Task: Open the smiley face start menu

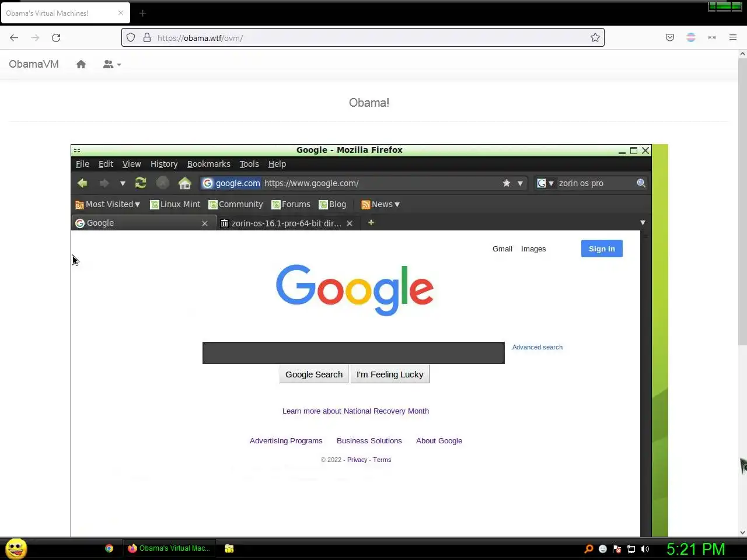Action: 16,548
